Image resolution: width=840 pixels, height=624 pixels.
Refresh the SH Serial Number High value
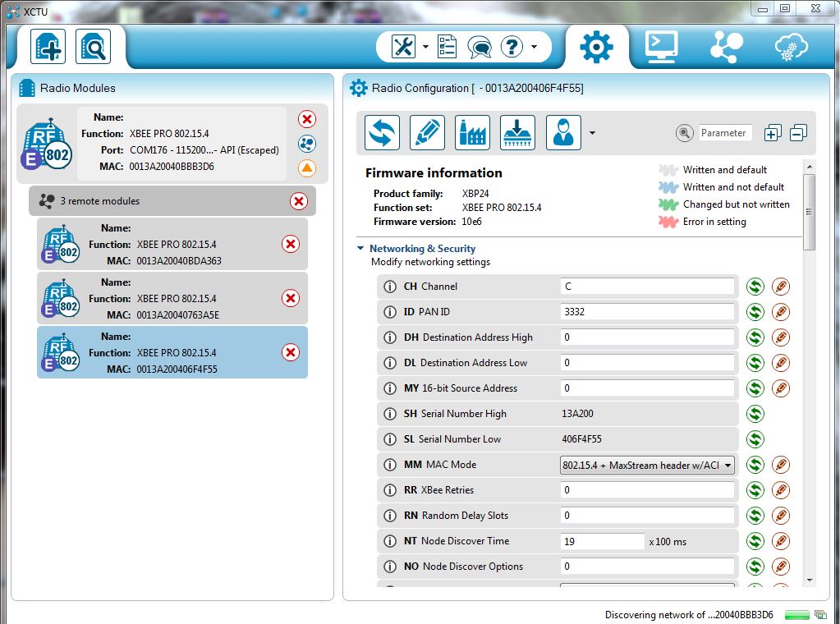755,414
